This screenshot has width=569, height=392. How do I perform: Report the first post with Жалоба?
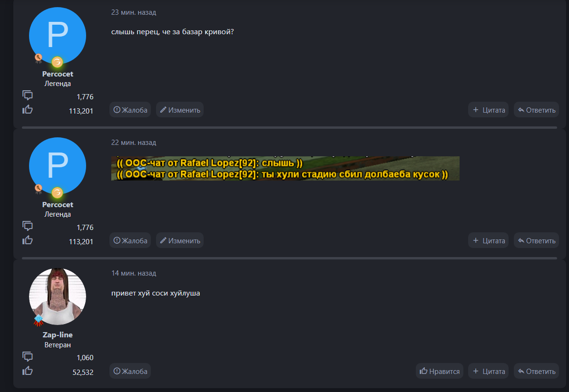point(130,110)
